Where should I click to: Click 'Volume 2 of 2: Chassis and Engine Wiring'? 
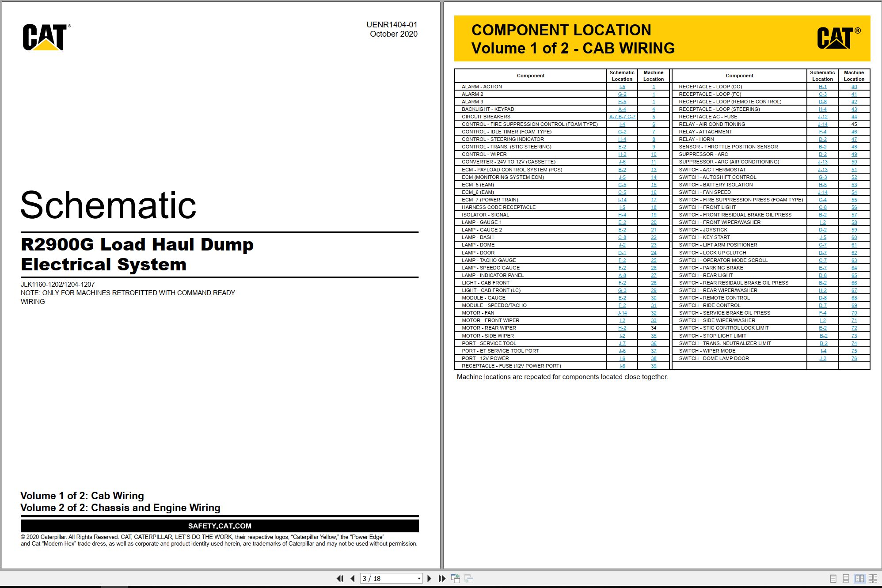[120, 508]
